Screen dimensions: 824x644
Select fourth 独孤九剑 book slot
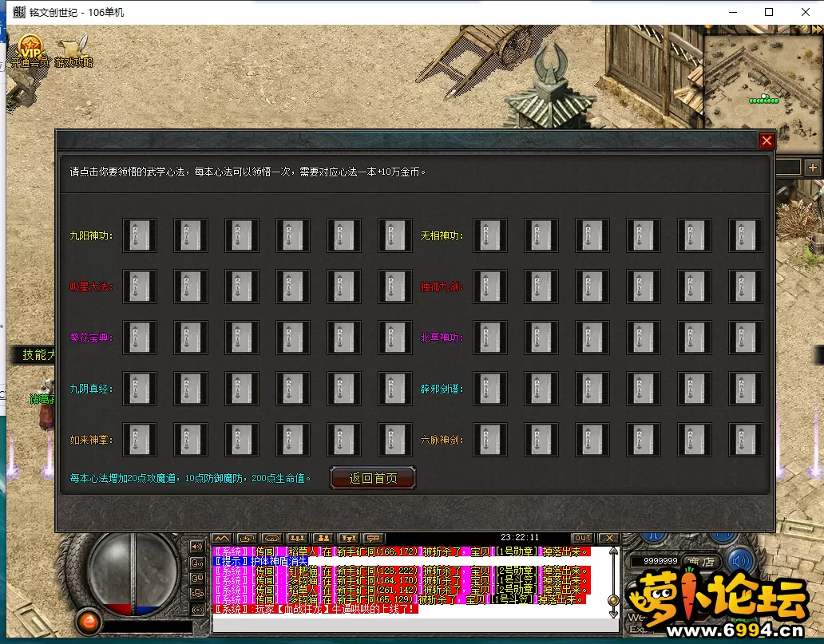click(x=644, y=286)
